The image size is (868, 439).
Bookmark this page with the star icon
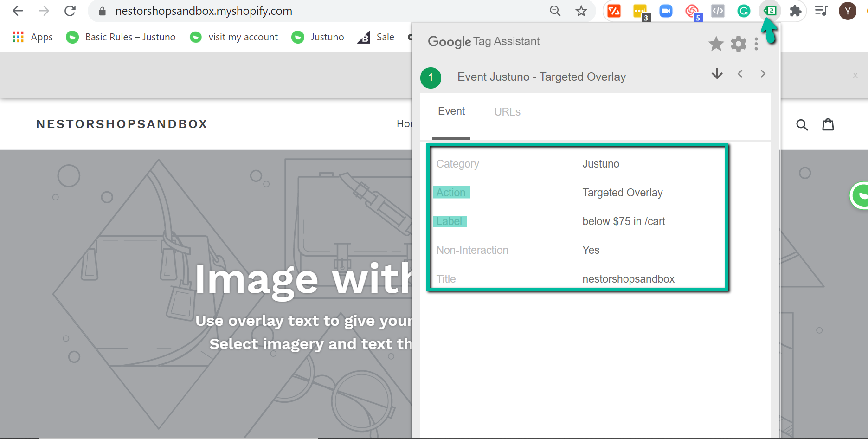coord(581,11)
